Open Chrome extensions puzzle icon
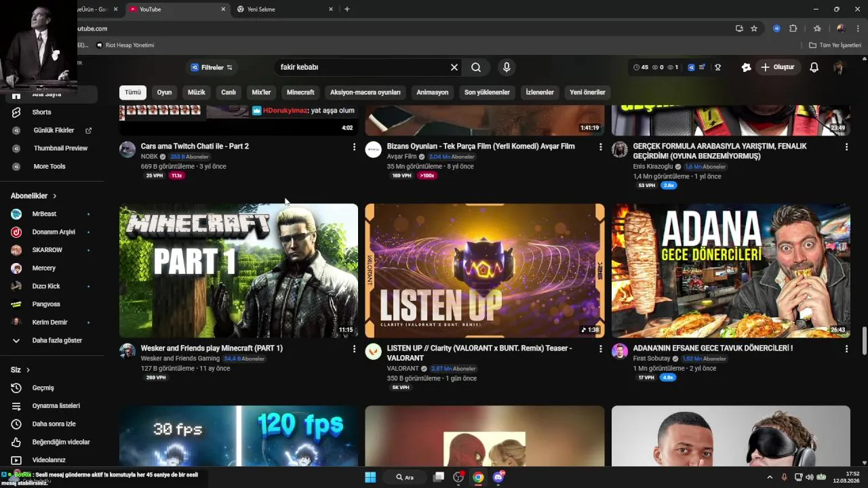Viewport: 868px width, 488px height. click(x=793, y=28)
